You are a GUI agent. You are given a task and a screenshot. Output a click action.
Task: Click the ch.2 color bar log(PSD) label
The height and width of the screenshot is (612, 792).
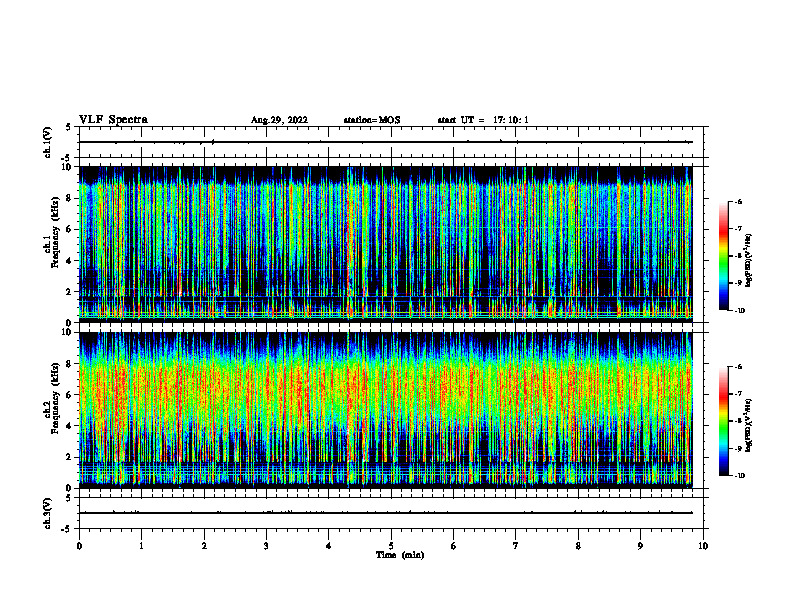click(x=749, y=426)
